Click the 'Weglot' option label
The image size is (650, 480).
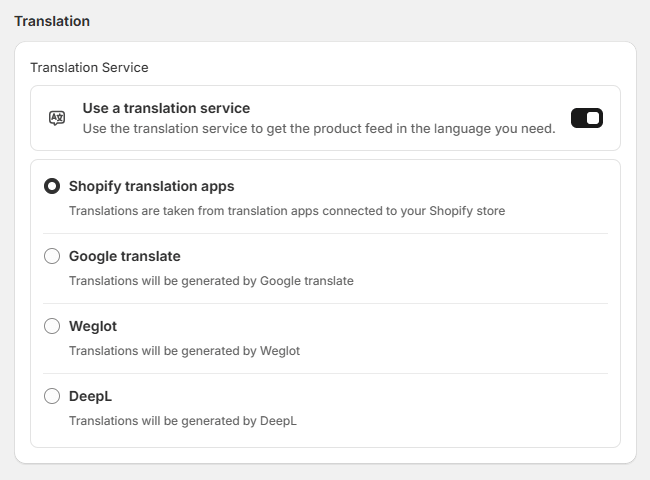point(93,327)
